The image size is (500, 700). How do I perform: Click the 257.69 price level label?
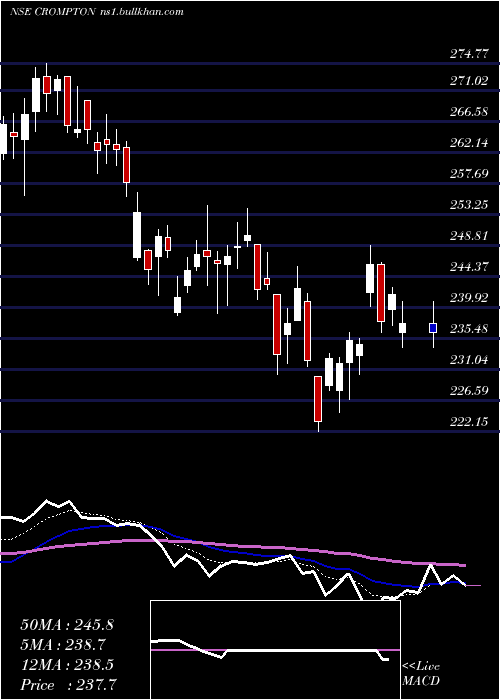point(468,174)
